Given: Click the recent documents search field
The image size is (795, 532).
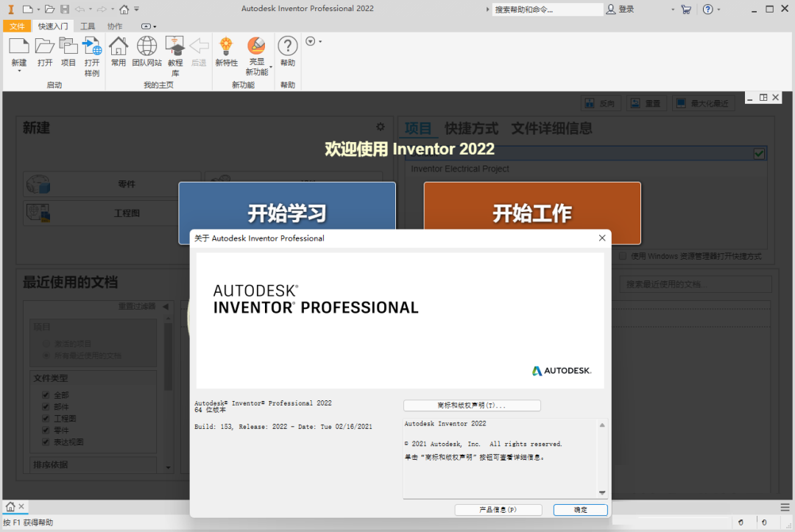Looking at the screenshot, I should (696, 284).
